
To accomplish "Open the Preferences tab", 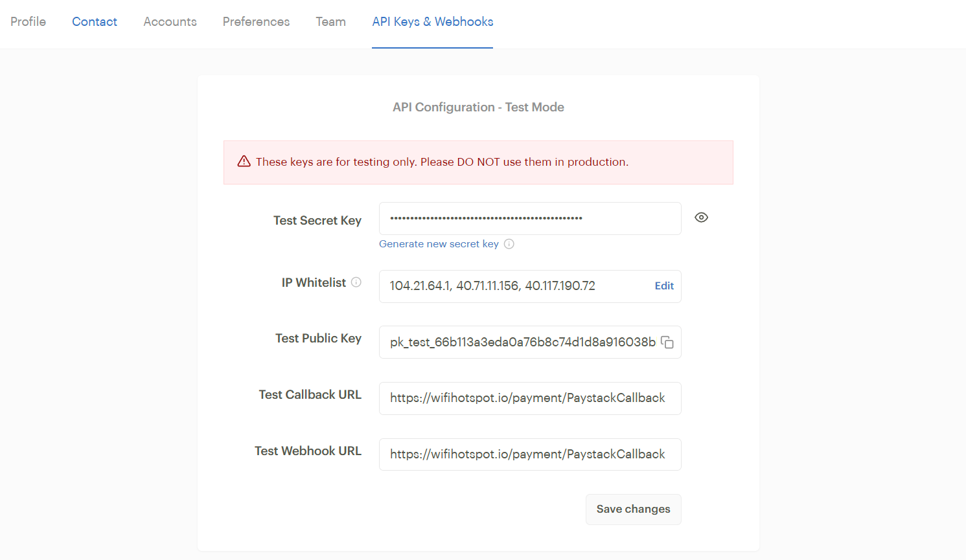I will [x=256, y=22].
